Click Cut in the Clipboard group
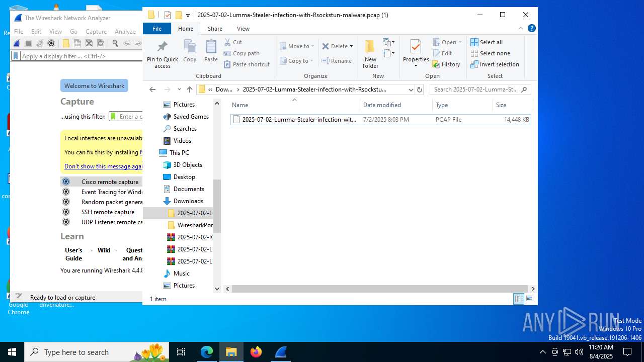 [233, 42]
